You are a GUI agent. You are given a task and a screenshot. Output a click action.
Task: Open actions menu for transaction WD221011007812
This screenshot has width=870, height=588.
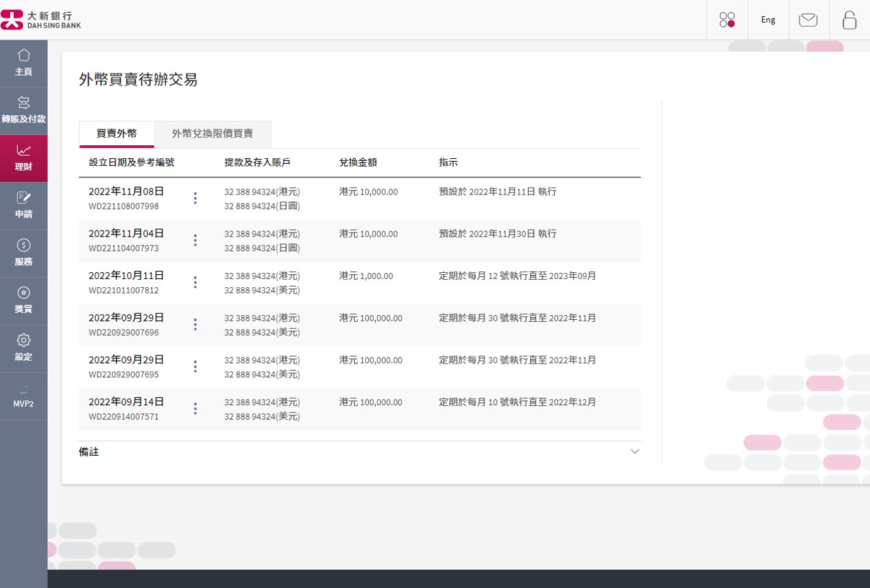point(195,282)
